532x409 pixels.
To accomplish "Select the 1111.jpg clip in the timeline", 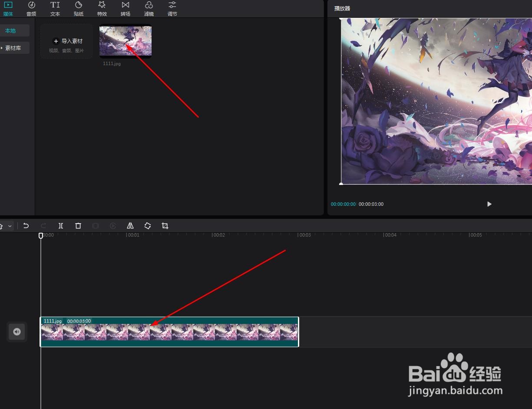I will [169, 332].
